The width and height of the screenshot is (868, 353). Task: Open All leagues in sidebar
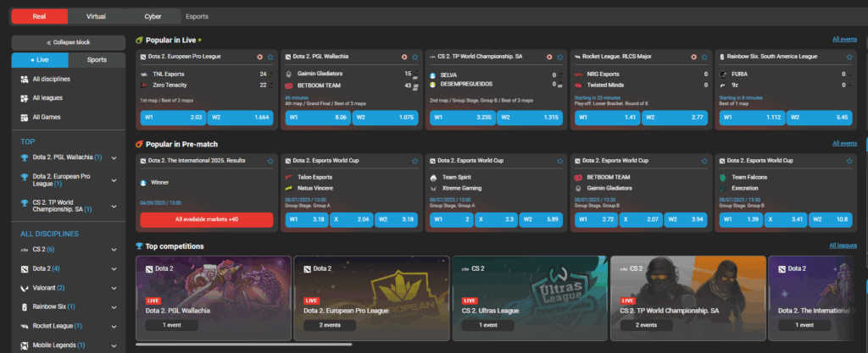tap(69, 98)
